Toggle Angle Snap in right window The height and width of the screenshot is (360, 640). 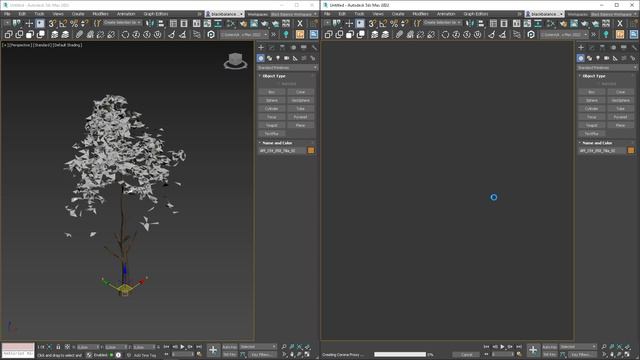[383, 24]
